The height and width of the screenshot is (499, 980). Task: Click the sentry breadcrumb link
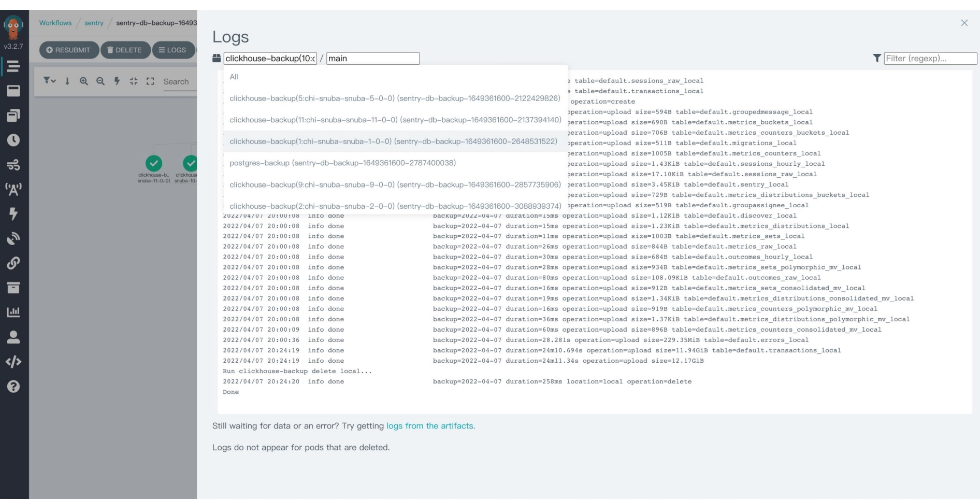coord(94,23)
